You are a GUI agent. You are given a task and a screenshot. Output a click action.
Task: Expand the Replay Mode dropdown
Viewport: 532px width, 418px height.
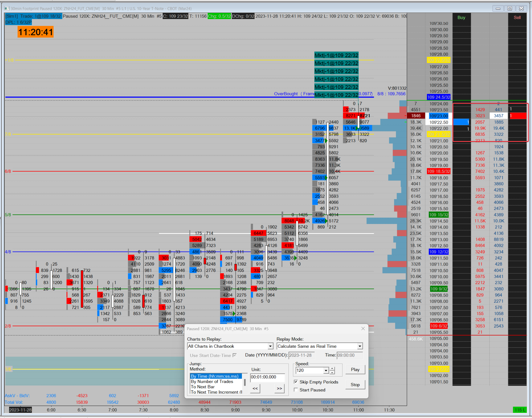(x=359, y=346)
